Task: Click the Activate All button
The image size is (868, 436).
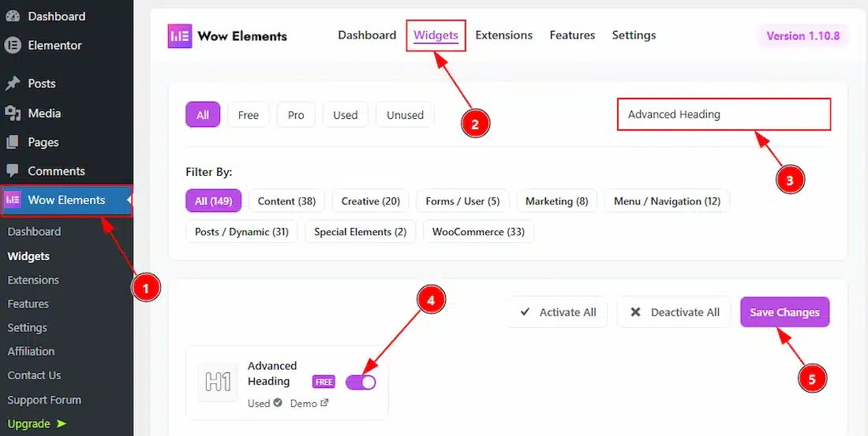Action: (557, 312)
